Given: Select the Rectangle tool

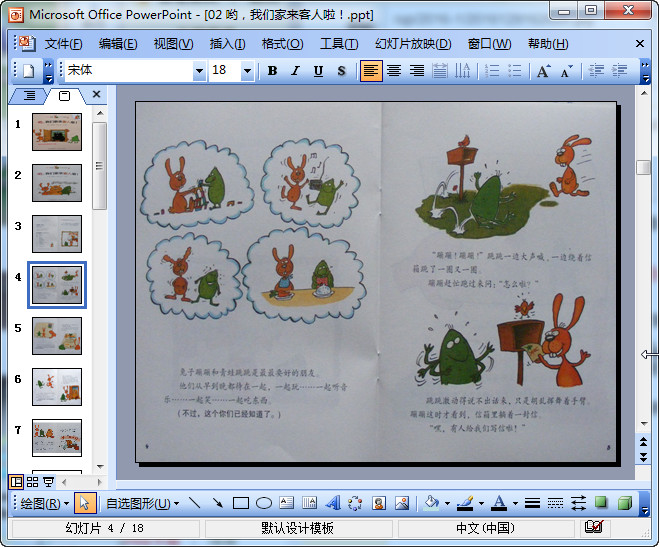Looking at the screenshot, I should click(x=241, y=503).
